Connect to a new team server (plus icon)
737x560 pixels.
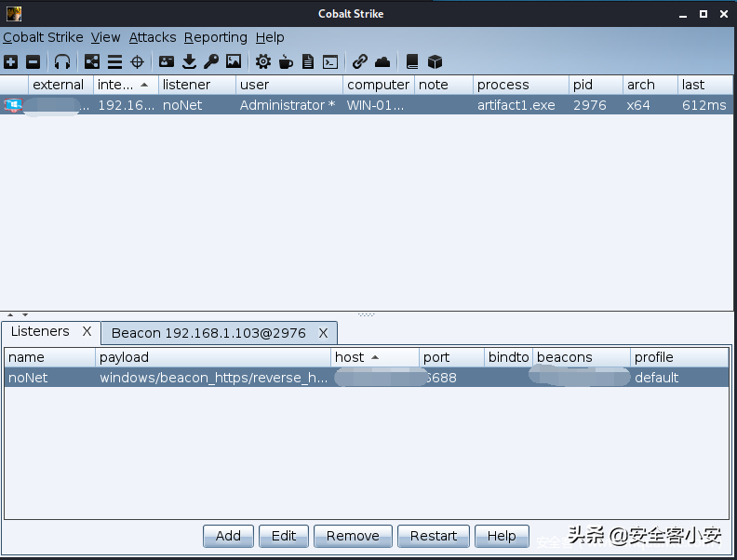tap(11, 61)
